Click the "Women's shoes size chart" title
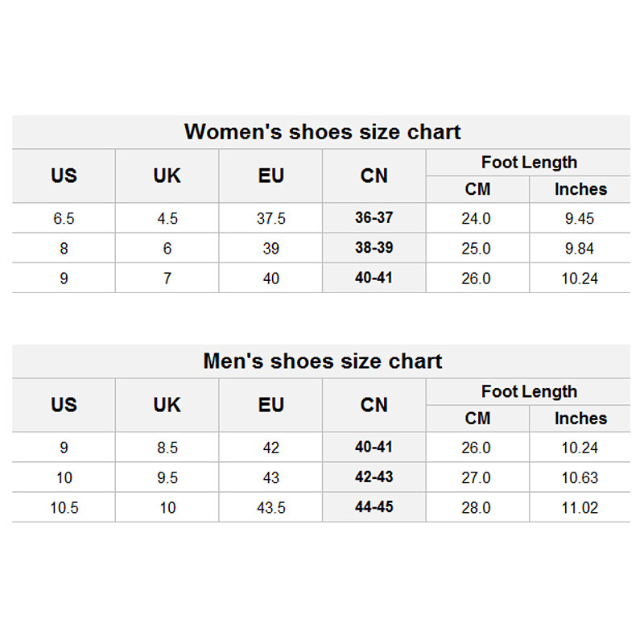 pos(322,132)
